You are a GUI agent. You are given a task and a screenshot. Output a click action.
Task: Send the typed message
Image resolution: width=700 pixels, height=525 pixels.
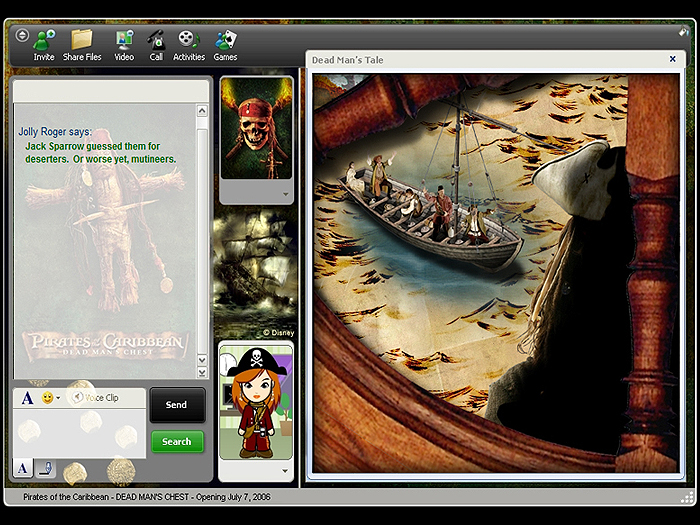177,405
